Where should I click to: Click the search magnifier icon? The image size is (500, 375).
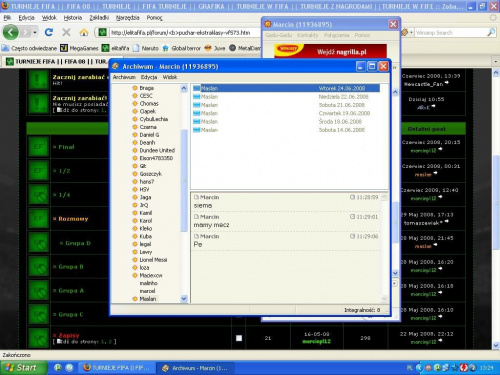(x=491, y=32)
